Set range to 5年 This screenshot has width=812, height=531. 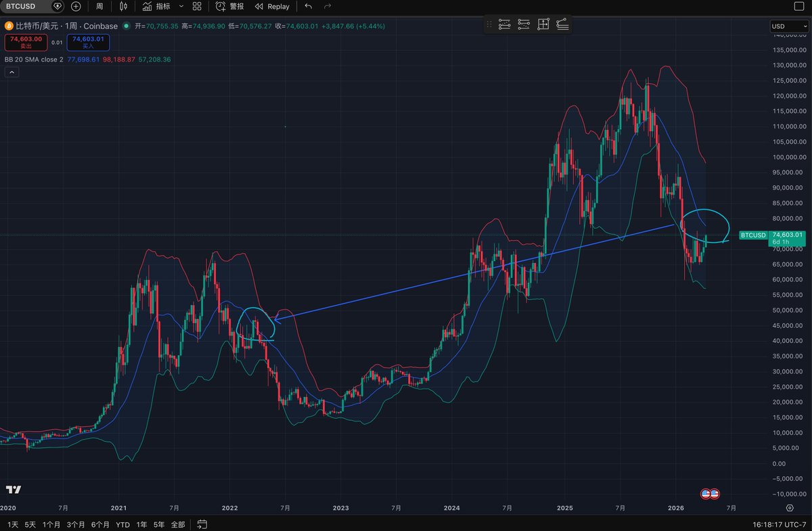[x=159, y=524]
